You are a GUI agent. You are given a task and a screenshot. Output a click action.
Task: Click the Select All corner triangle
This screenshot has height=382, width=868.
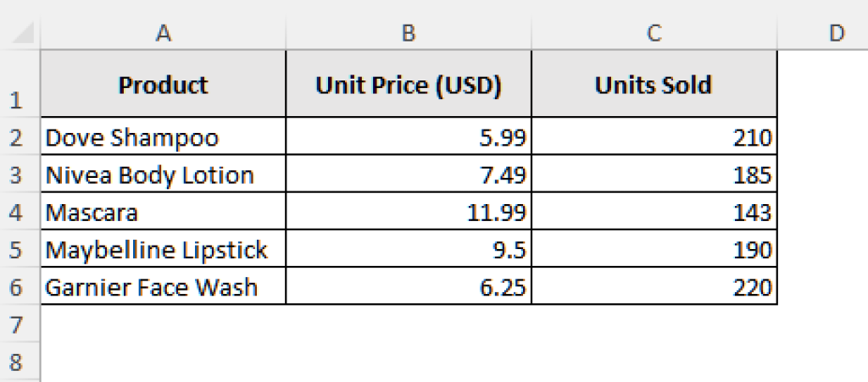pos(24,34)
